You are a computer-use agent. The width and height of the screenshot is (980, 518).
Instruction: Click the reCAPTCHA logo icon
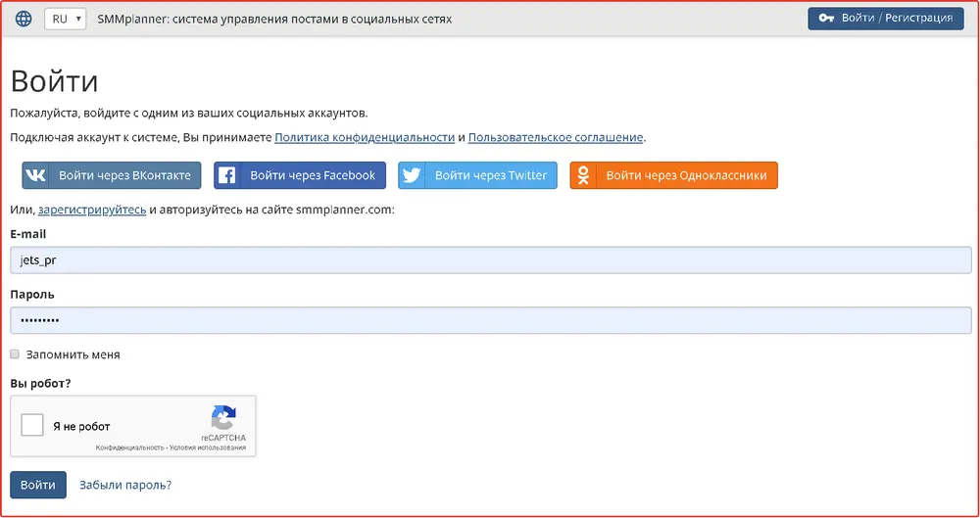point(223,418)
